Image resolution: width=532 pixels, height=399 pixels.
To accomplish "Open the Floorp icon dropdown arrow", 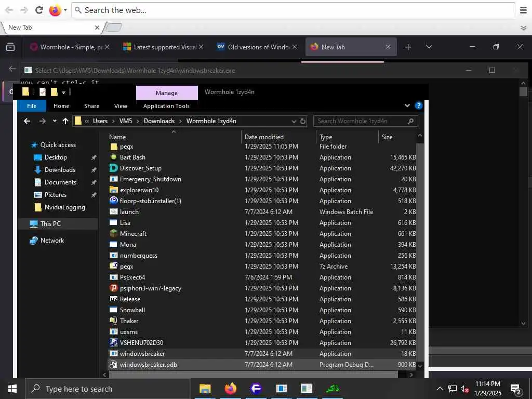I will pyautogui.click(x=65, y=10).
